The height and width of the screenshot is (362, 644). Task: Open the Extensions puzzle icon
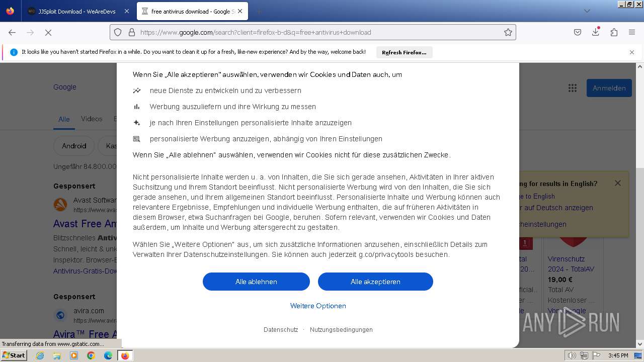[x=614, y=32]
